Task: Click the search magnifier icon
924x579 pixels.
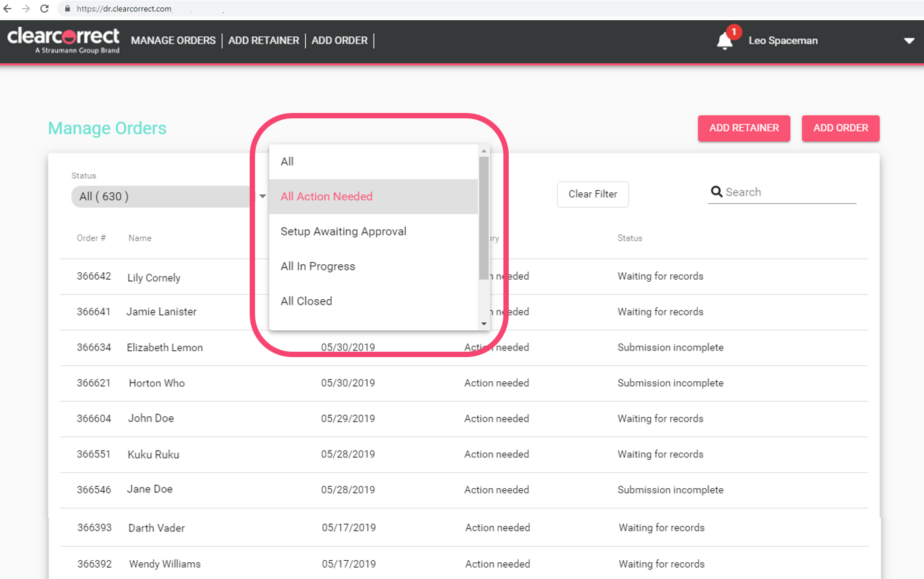Action: (x=717, y=192)
